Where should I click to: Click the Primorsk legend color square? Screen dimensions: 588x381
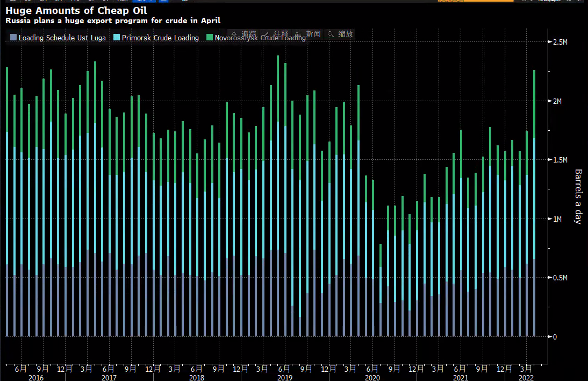[117, 38]
